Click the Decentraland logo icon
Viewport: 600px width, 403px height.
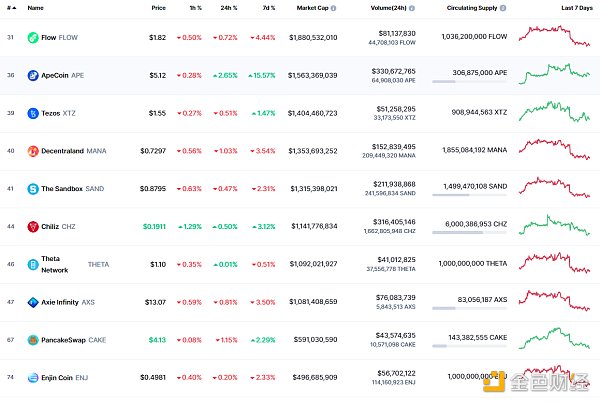pos(33,150)
